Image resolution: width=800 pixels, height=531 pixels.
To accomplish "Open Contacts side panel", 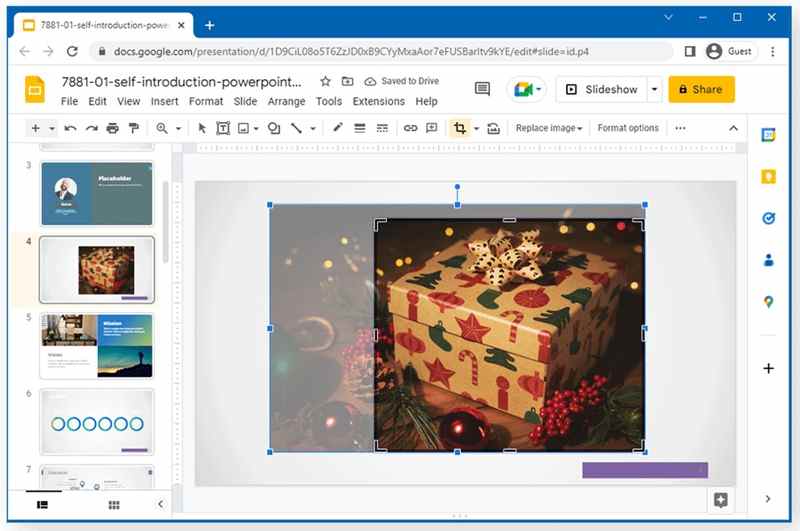I will pyautogui.click(x=768, y=260).
